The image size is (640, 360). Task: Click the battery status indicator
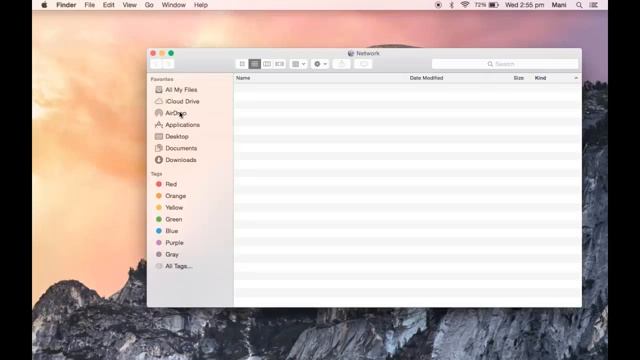(487, 5)
